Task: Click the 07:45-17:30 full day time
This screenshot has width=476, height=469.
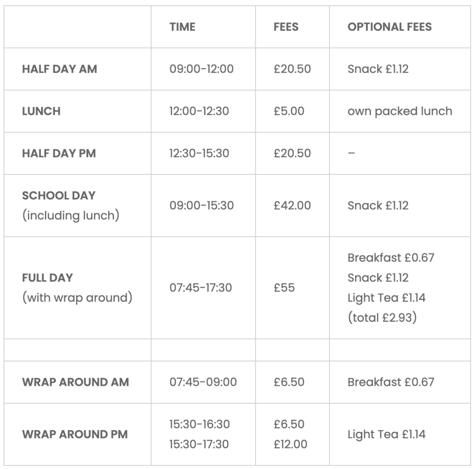Action: [x=201, y=287]
